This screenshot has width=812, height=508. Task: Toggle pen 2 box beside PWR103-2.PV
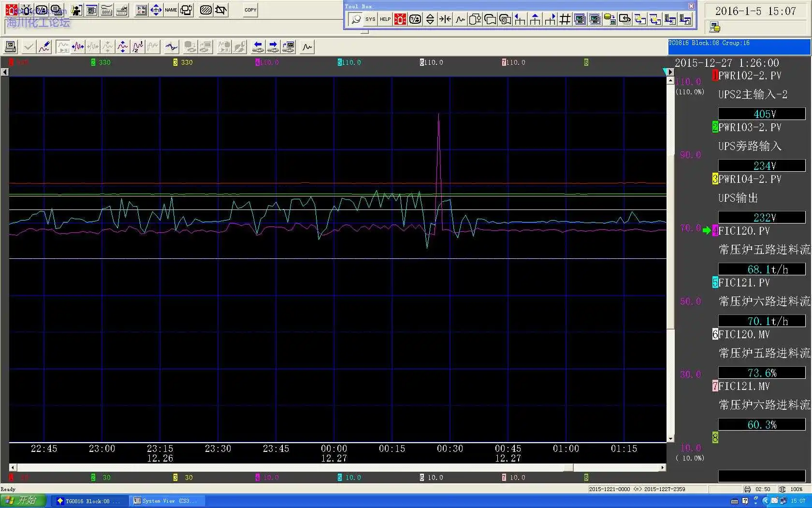(x=715, y=127)
